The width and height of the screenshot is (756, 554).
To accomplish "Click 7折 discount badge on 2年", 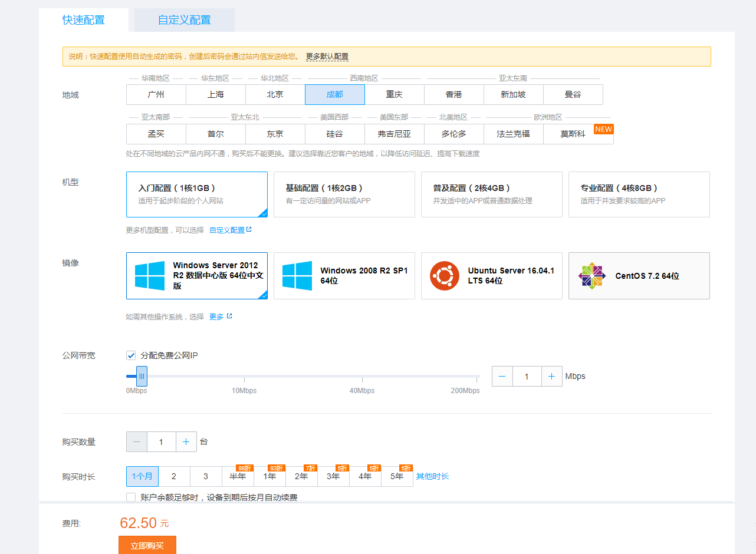I will click(311, 468).
